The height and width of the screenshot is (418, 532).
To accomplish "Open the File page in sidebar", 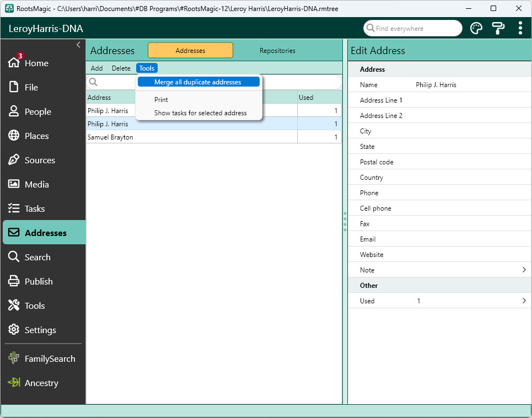I will click(44, 87).
